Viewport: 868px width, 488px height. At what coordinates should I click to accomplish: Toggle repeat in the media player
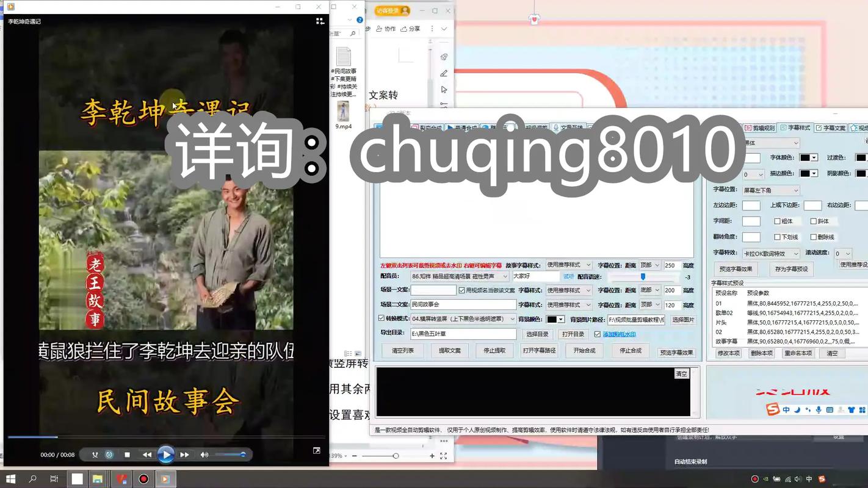(x=109, y=454)
